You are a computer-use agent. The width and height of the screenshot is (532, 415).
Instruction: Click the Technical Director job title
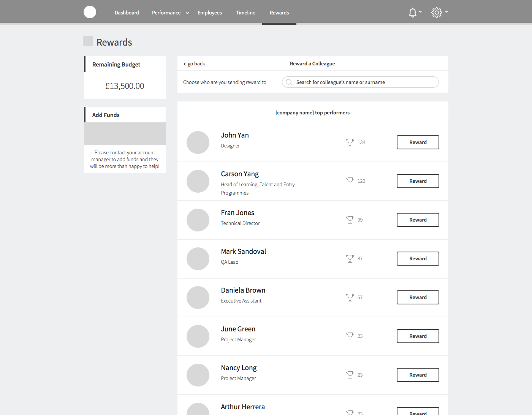point(240,223)
